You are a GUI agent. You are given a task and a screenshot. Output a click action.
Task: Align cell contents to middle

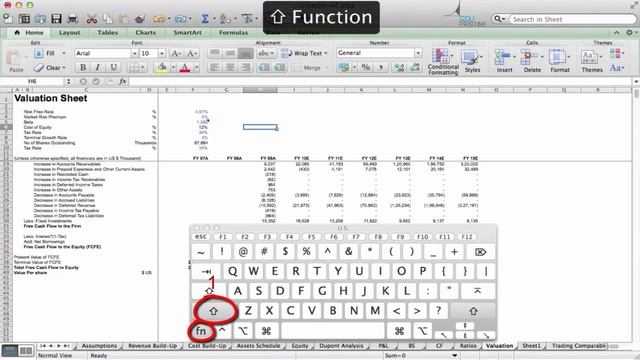[230, 53]
